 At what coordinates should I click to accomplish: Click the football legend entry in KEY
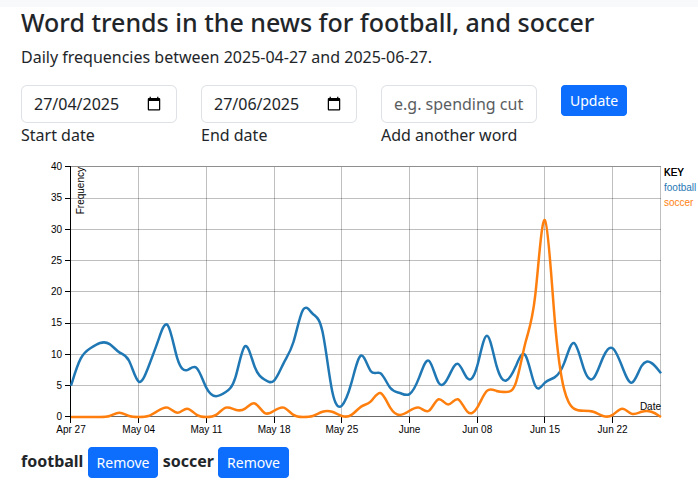(680, 187)
